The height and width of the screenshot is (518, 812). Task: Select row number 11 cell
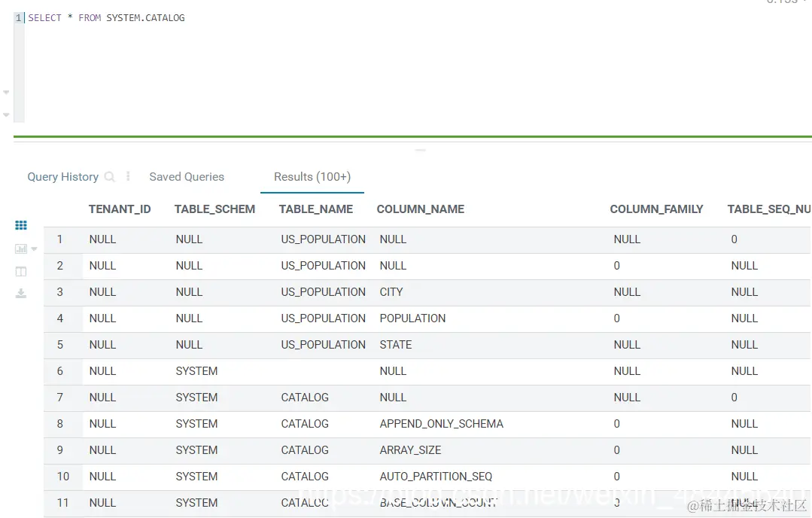(62, 503)
